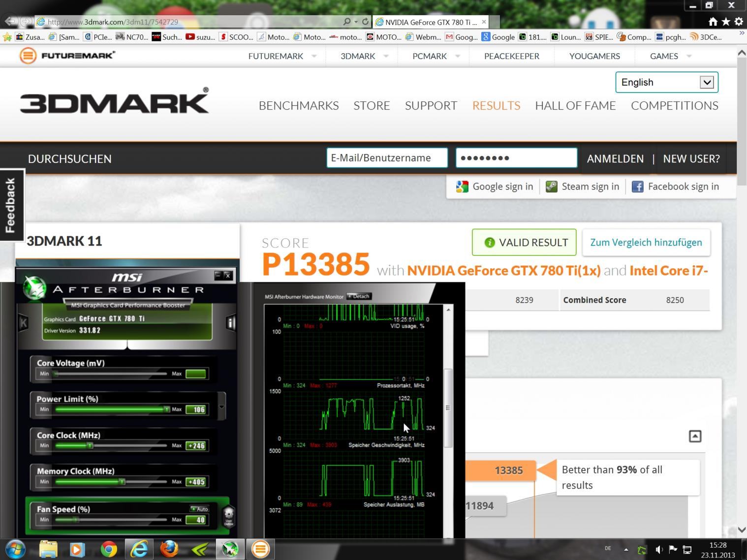Click the hardware monitor graph scrollbar
The image size is (747, 560).
tap(448, 407)
